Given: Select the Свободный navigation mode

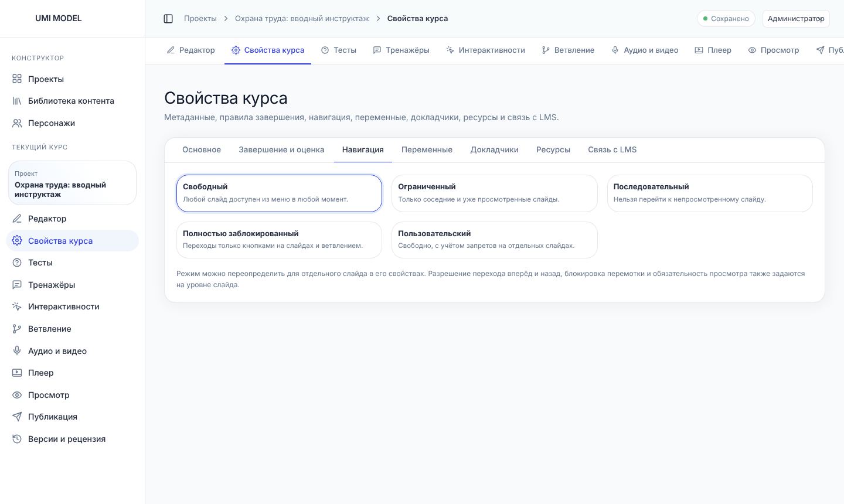Looking at the screenshot, I should point(279,193).
